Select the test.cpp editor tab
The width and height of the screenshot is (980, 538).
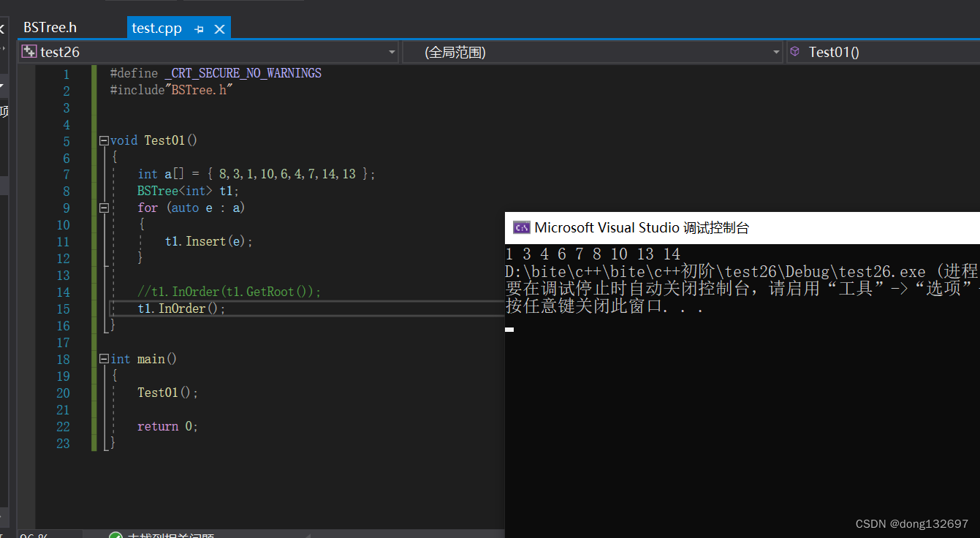coord(156,29)
